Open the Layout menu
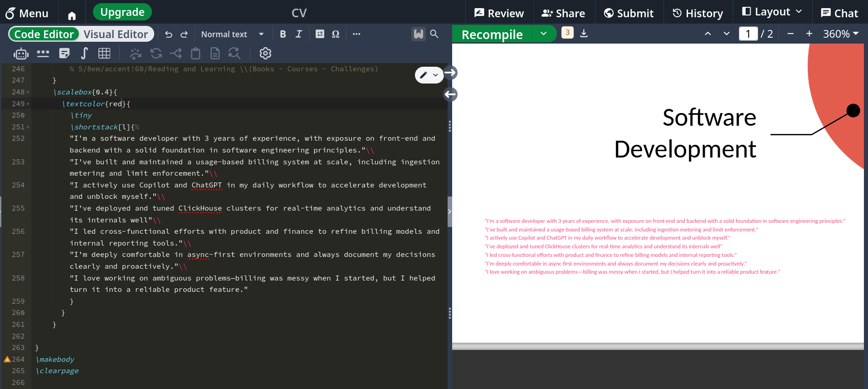Screen dimensions: 868x389 point(772,12)
